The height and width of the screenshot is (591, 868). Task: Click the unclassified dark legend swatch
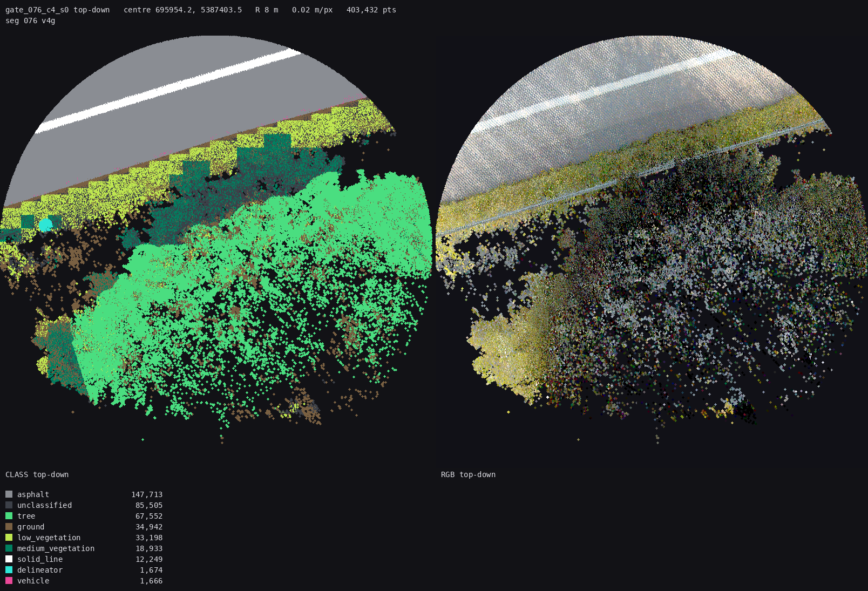(9, 505)
